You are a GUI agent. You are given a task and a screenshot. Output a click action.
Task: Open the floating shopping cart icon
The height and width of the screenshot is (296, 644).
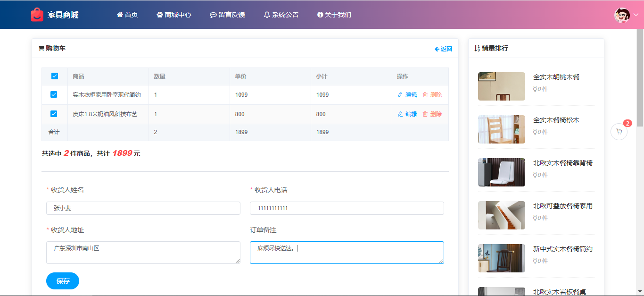tap(619, 132)
